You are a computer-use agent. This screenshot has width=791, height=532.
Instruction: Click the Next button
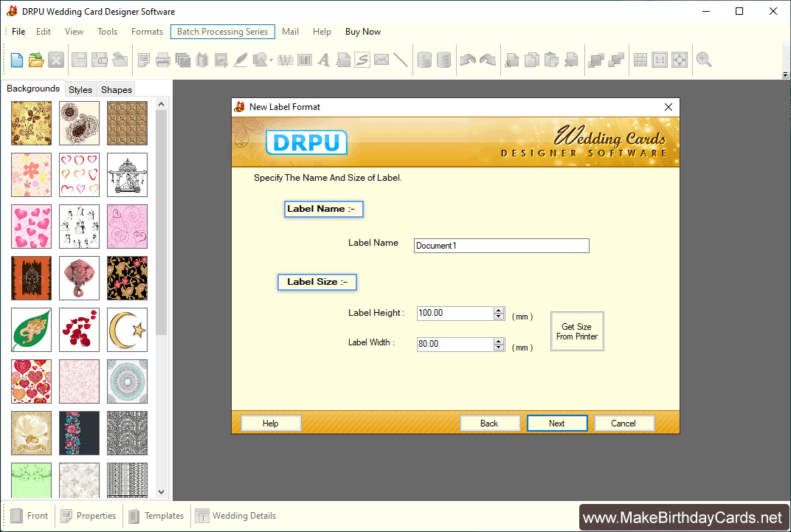557,423
